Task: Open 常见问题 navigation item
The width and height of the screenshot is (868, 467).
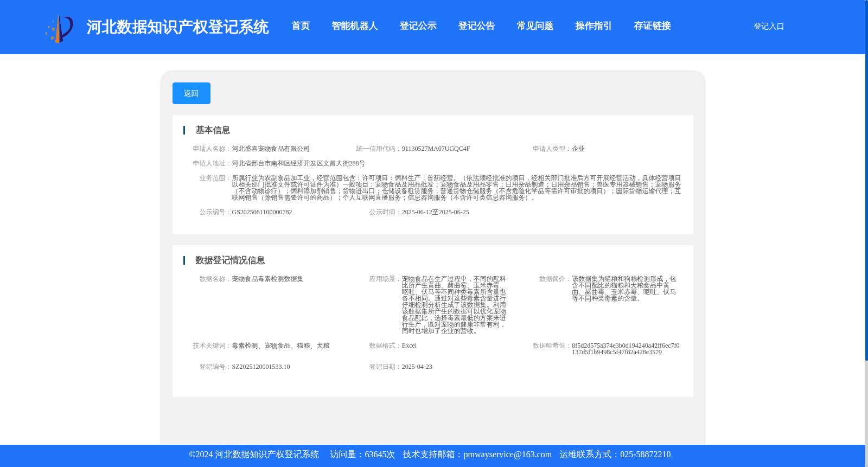Action: [535, 26]
